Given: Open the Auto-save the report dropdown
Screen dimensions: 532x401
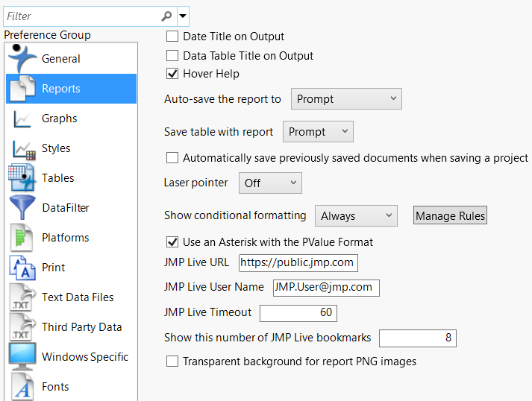Looking at the screenshot, I should click(345, 99).
